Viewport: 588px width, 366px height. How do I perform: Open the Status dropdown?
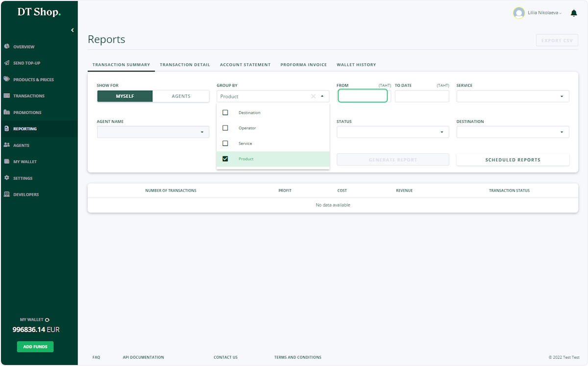coord(393,132)
